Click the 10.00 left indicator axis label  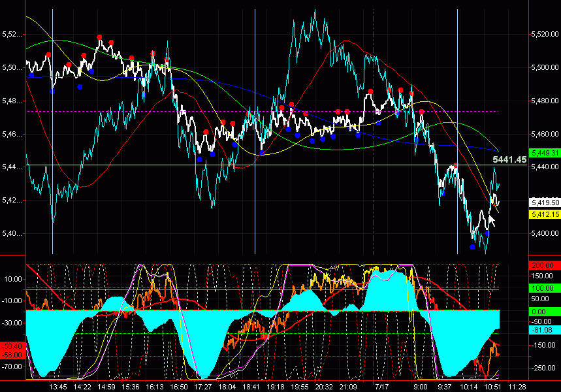[x=13, y=280]
